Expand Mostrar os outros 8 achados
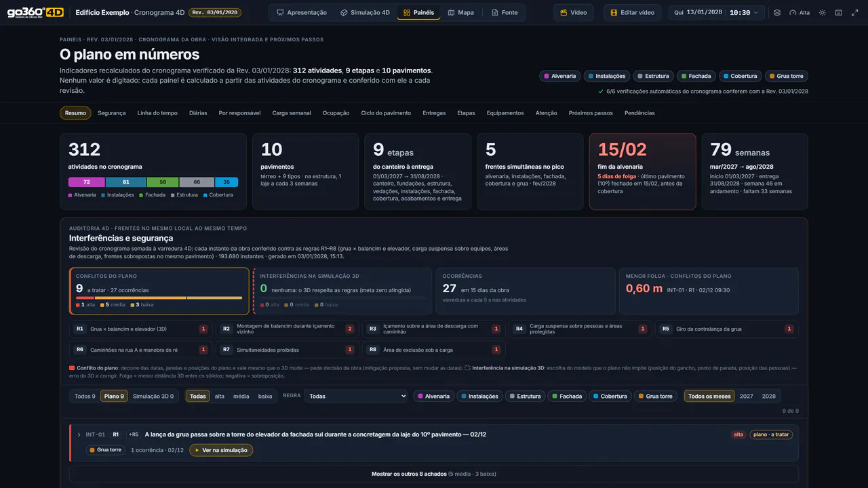868x488 pixels. 434,474
